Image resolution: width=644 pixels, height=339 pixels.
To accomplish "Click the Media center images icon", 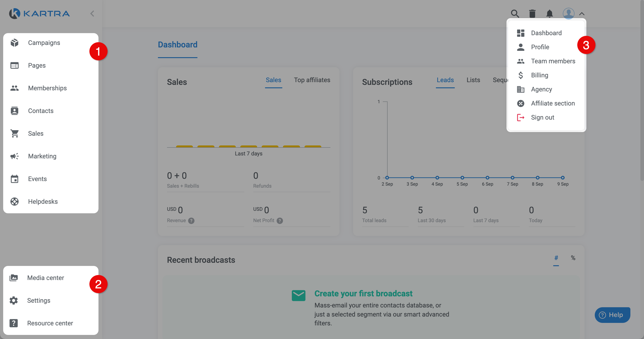I will [x=14, y=278].
